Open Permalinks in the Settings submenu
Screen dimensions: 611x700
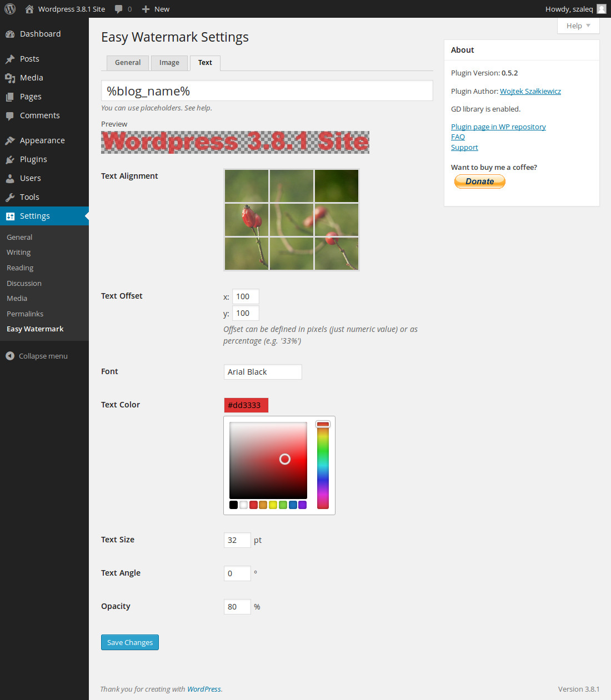click(x=24, y=314)
